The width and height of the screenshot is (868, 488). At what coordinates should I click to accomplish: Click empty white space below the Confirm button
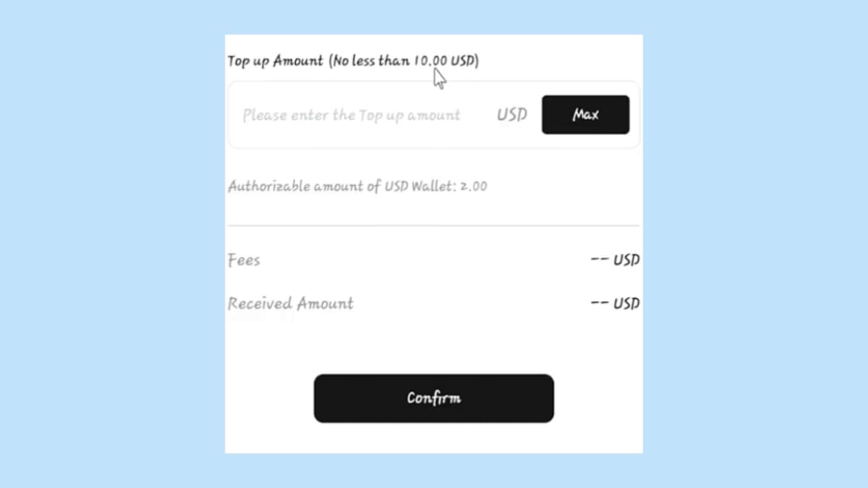pyautogui.click(x=433, y=438)
